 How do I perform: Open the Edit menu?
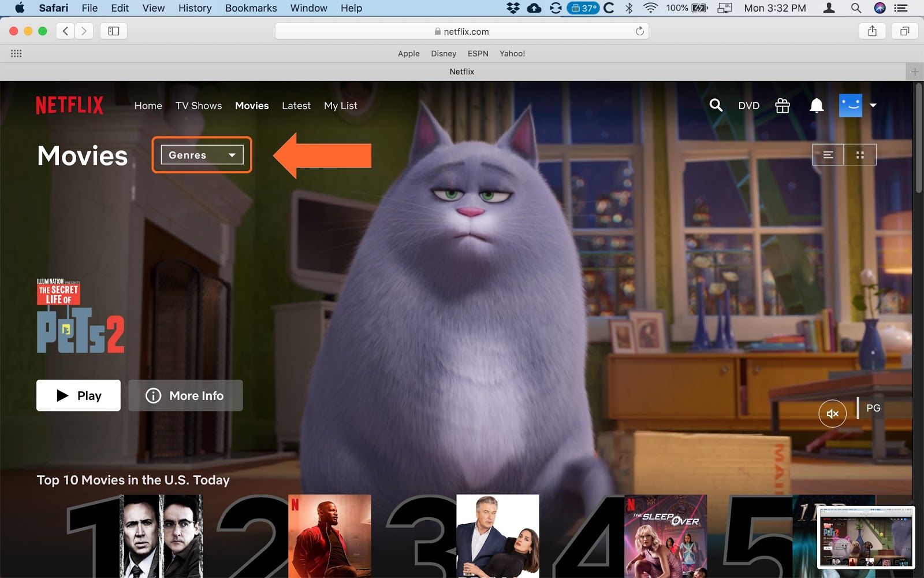(120, 8)
